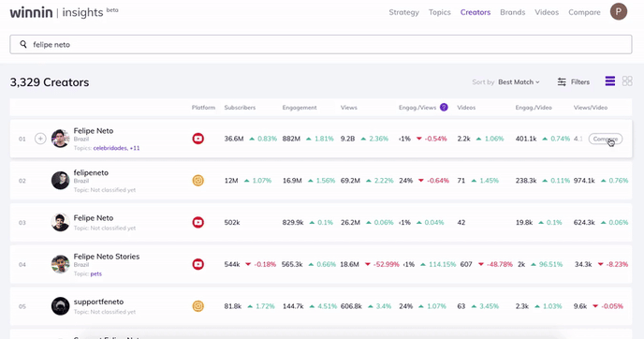The image size is (644, 339).
Task: Switch to list view layout
Action: point(610,81)
